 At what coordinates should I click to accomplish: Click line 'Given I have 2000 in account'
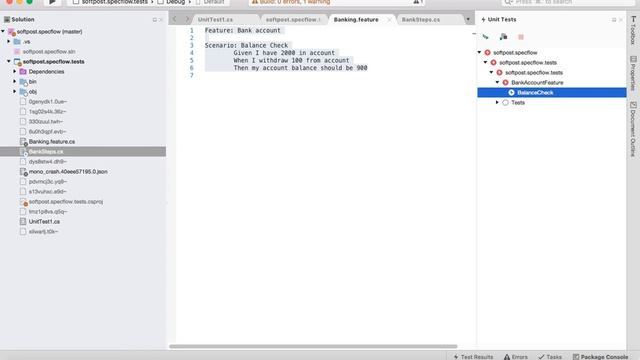[284, 53]
